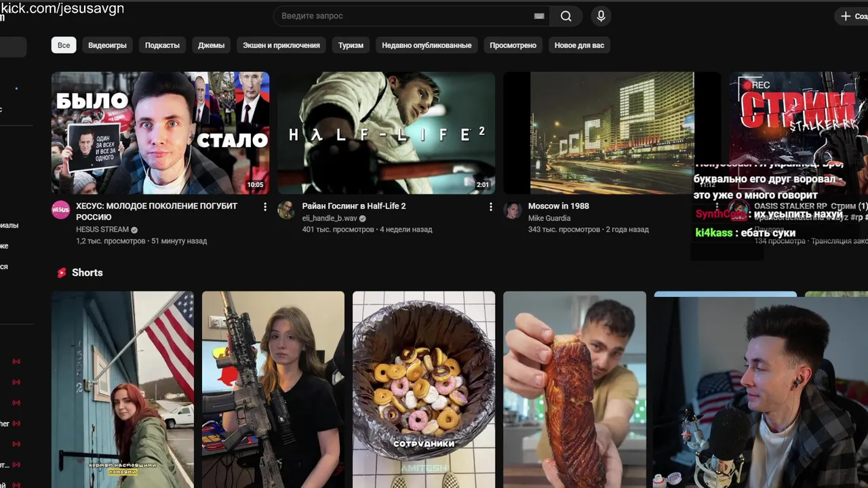
Task: Open the HESUS STREAM channel name
Action: click(x=102, y=230)
